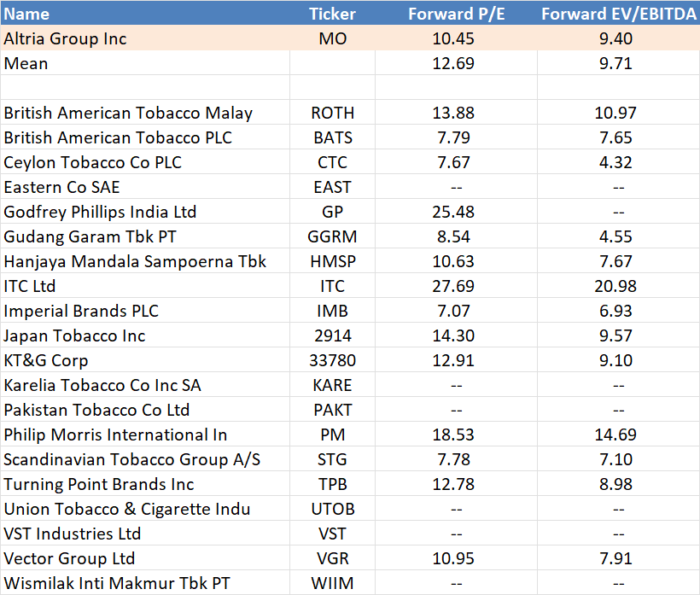700x595 pixels.
Task: Select the Vector Group Ltd cell
Action: (145, 558)
